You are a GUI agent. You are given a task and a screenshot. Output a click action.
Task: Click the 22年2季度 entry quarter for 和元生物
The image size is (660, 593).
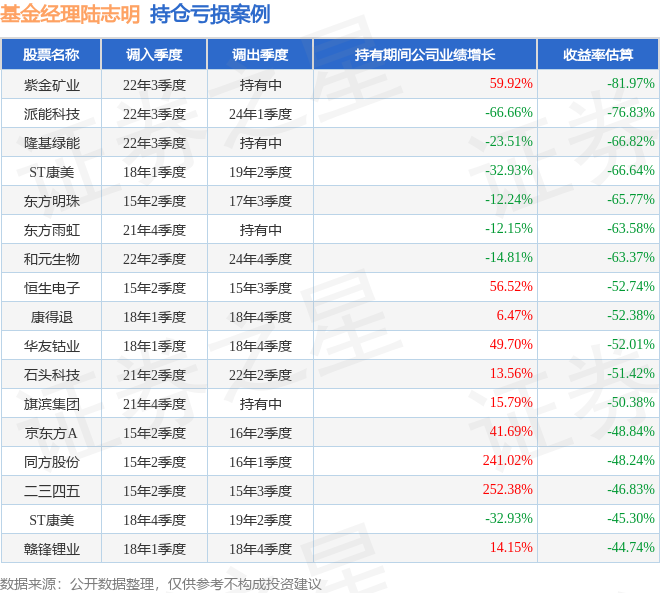[x=154, y=259]
